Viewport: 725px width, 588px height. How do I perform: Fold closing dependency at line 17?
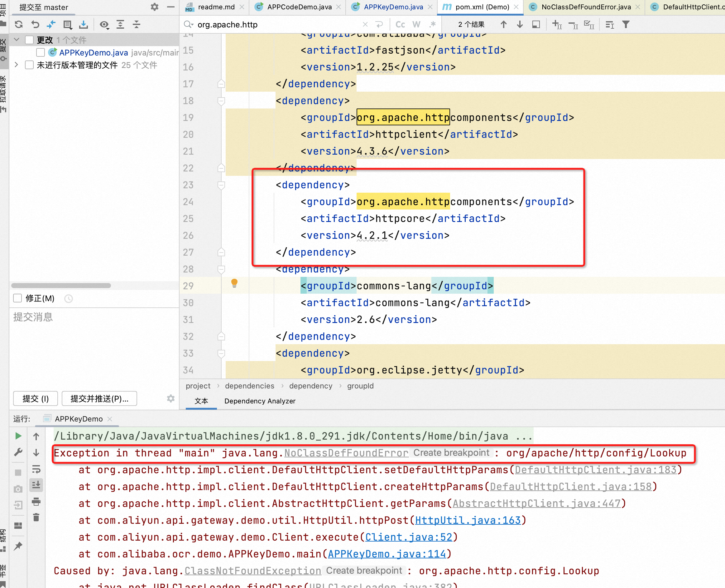(x=221, y=84)
